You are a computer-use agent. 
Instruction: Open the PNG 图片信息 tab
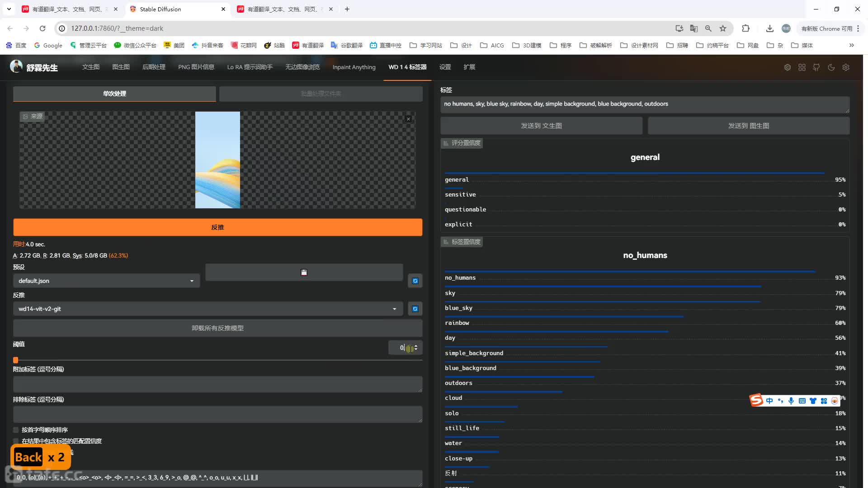(196, 67)
